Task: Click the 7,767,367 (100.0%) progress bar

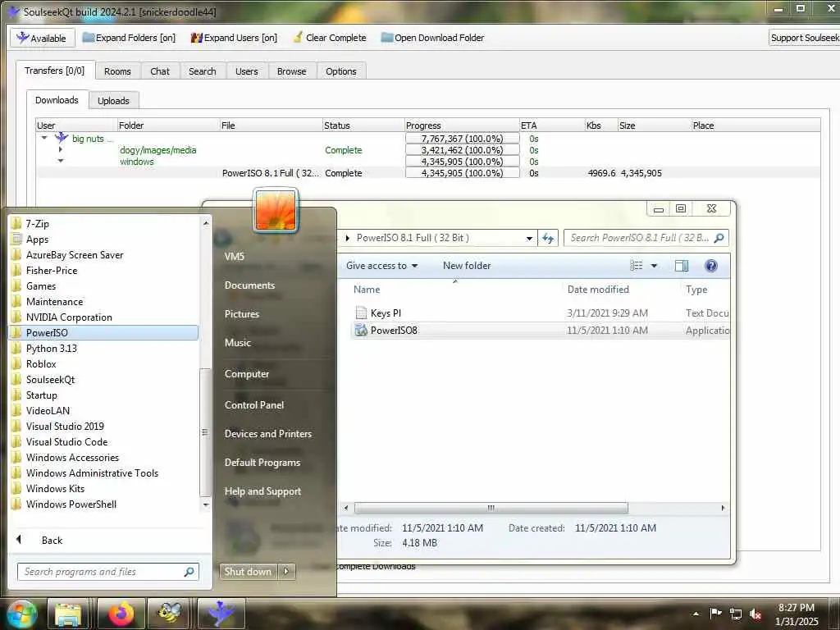Action: (x=463, y=138)
